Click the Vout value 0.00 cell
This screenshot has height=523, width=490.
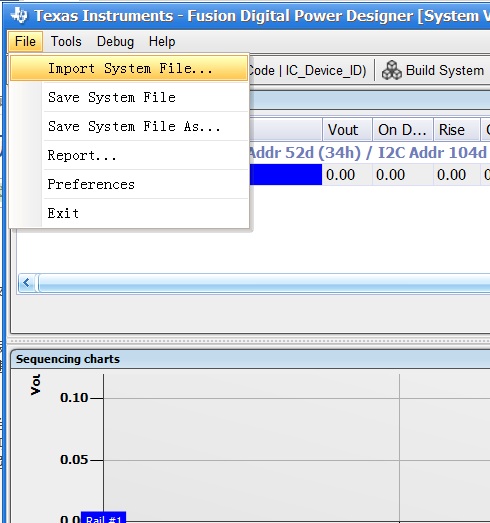pyautogui.click(x=347, y=174)
